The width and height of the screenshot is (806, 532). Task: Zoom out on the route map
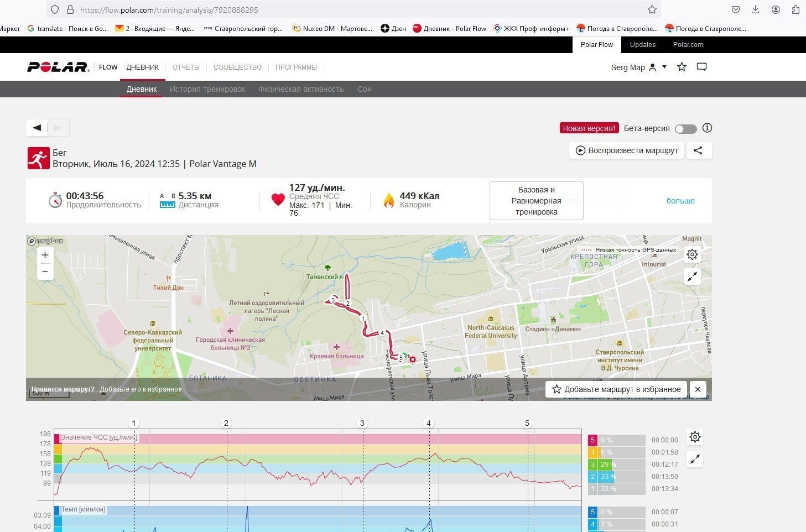point(45,272)
